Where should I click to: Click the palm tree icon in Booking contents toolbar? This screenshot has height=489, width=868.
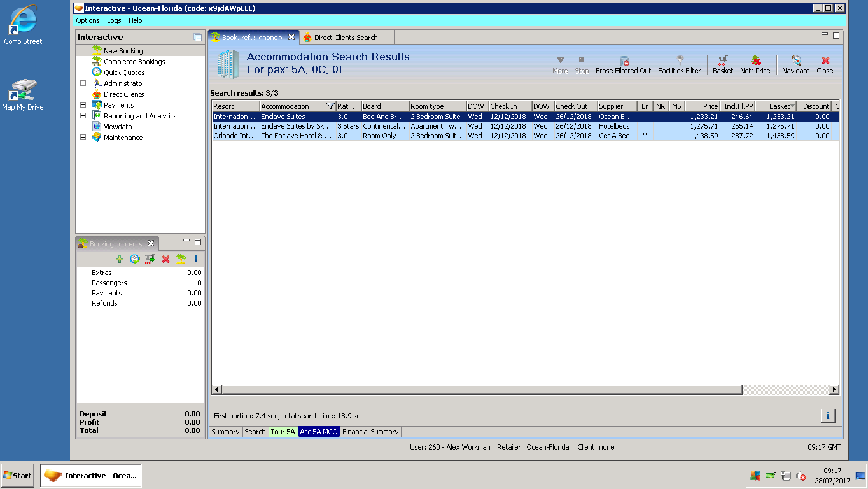coord(181,259)
